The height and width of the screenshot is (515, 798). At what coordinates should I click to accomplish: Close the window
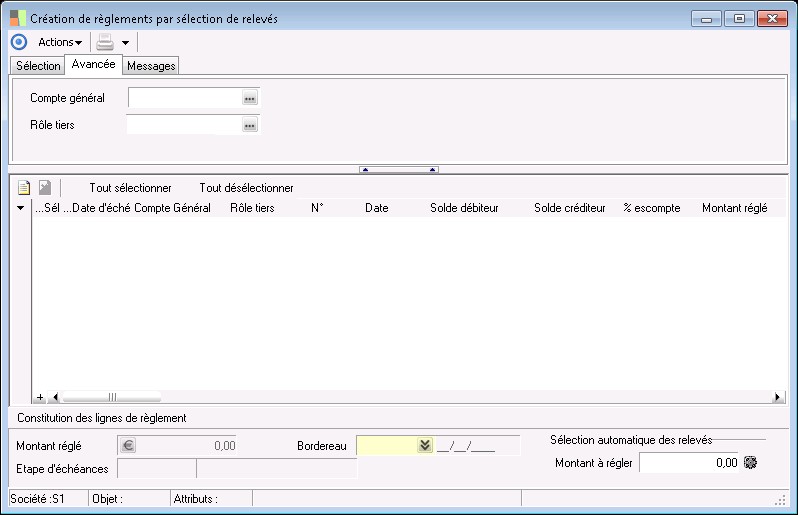coord(772,19)
